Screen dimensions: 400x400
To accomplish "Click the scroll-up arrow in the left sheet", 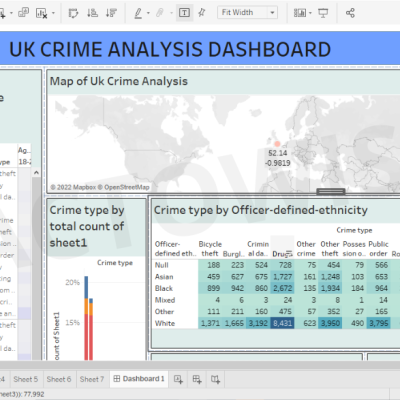I will 36,173.
